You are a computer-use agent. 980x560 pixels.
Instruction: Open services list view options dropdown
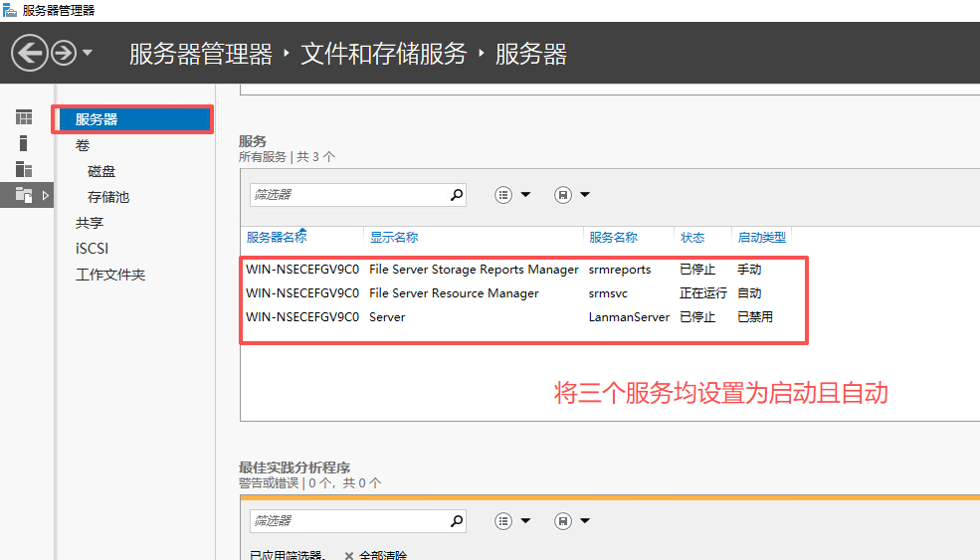513,195
